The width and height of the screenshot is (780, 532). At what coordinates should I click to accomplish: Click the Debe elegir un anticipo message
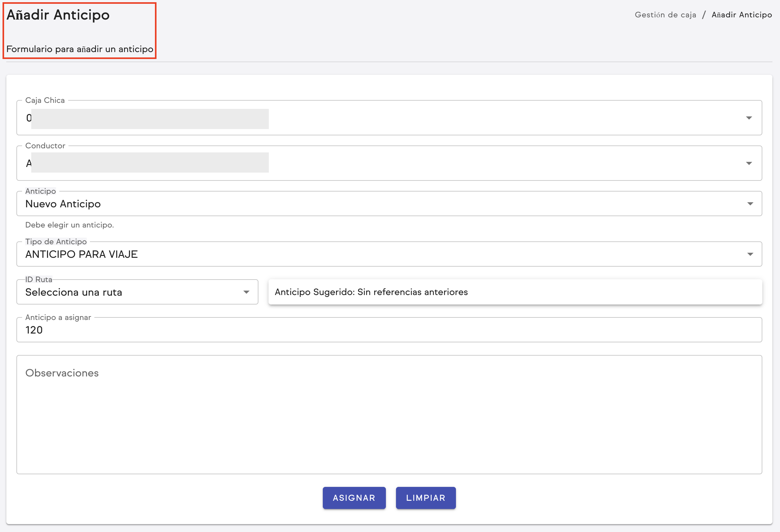[x=69, y=225]
